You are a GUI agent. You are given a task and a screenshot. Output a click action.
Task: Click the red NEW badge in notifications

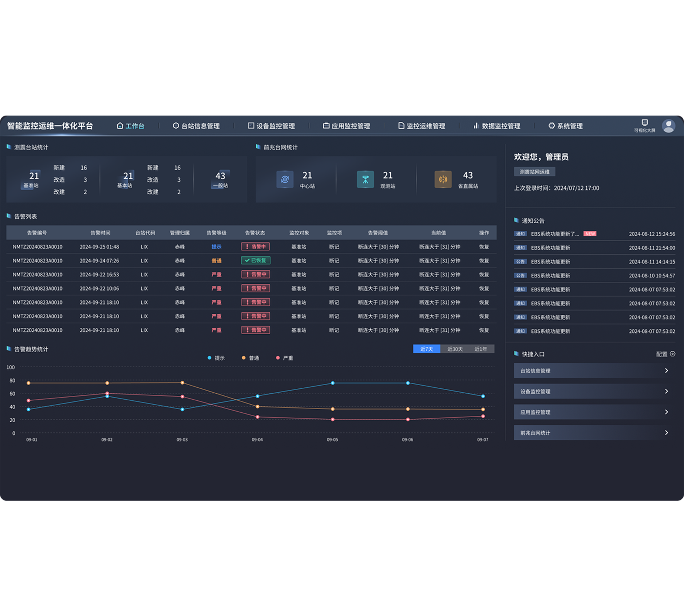(x=590, y=234)
